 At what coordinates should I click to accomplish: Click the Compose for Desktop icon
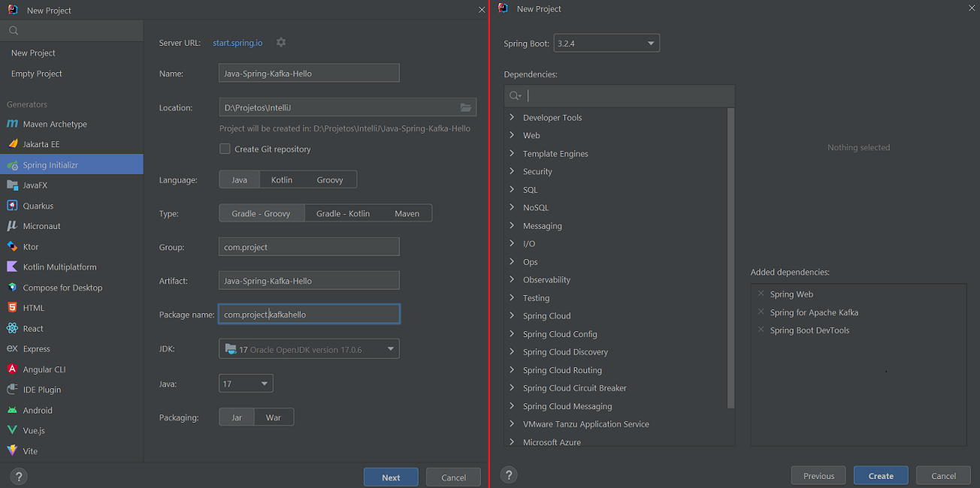pos(12,288)
